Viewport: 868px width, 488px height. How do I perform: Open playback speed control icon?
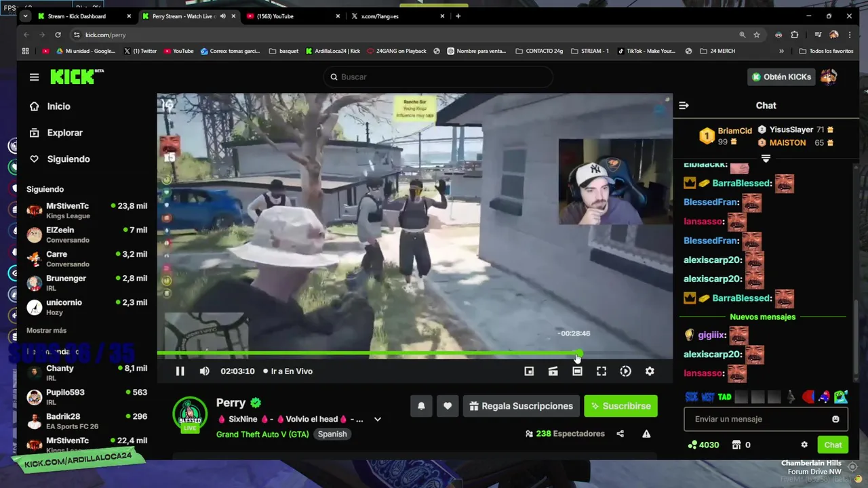(625, 371)
